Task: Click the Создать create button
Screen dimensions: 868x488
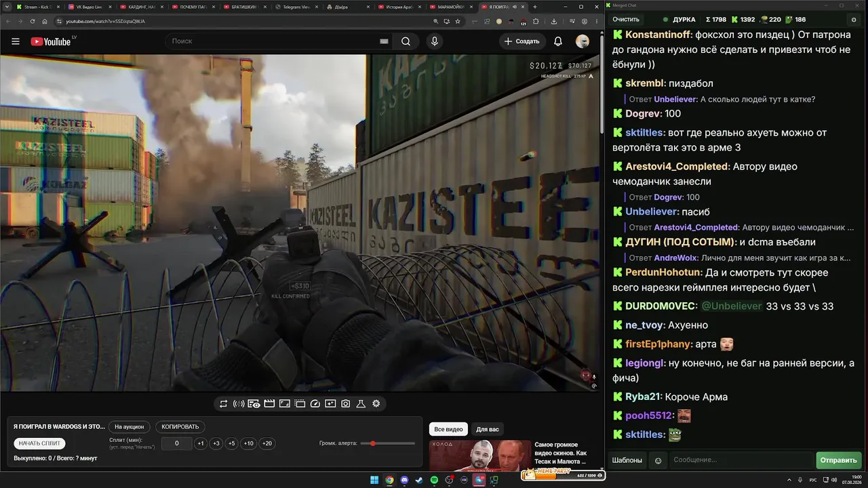Action: click(522, 41)
